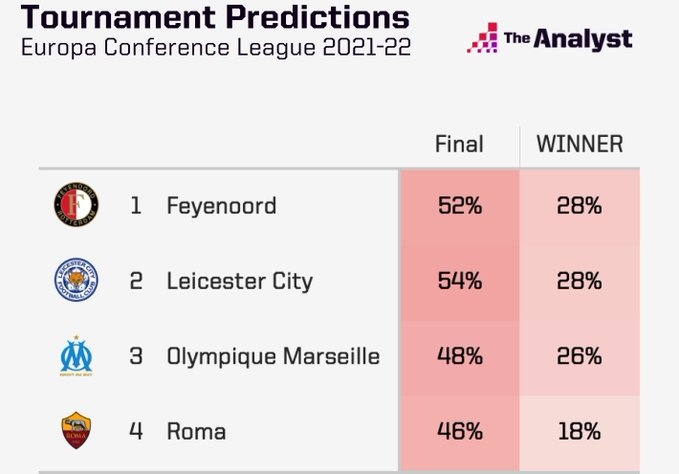This screenshot has width=679, height=474.
Task: Select Marseille's 48% Final probability cell
Action: 460,357
